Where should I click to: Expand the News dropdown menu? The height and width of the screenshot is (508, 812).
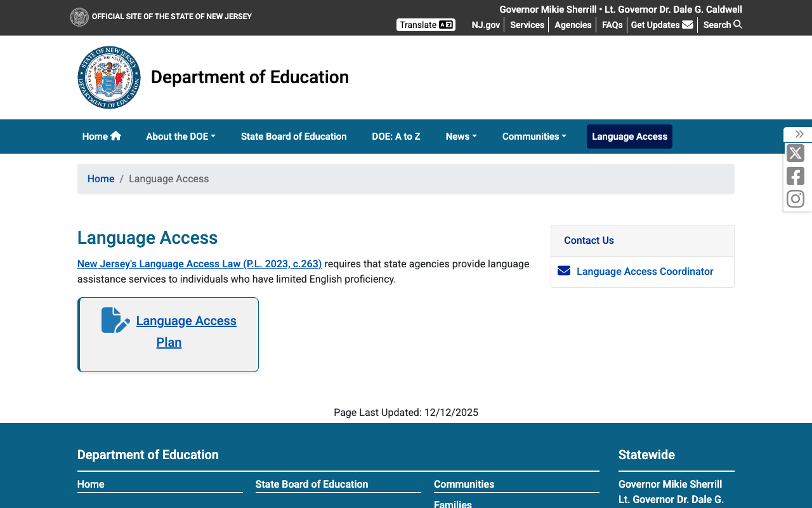pos(461,137)
